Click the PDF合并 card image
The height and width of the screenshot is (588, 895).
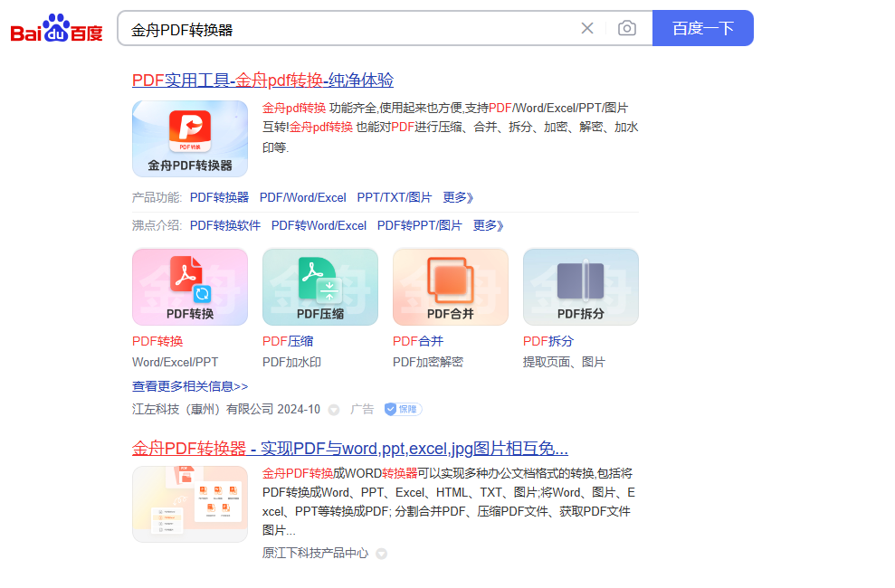pos(451,287)
